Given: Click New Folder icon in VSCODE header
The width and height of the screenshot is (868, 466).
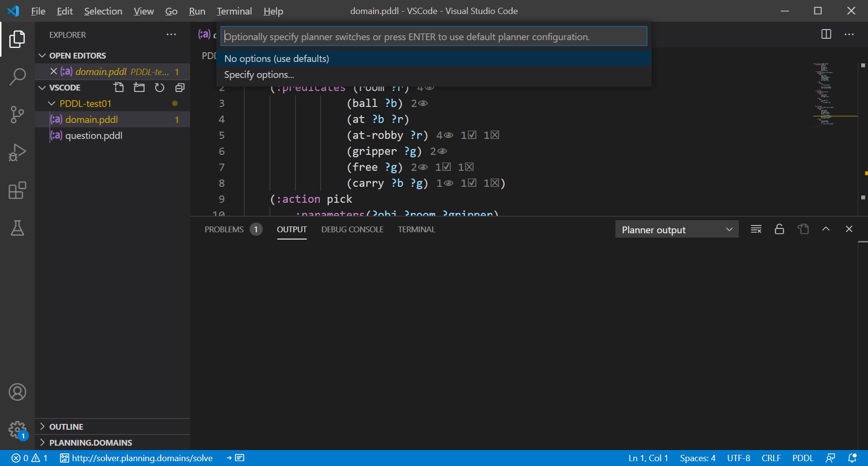Looking at the screenshot, I should 139,88.
